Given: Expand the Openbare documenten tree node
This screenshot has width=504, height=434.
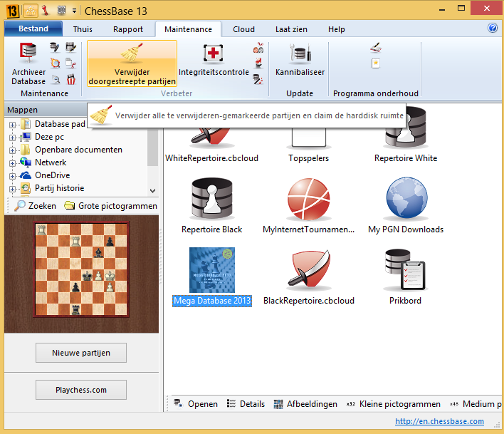Looking at the screenshot, I should (x=12, y=150).
